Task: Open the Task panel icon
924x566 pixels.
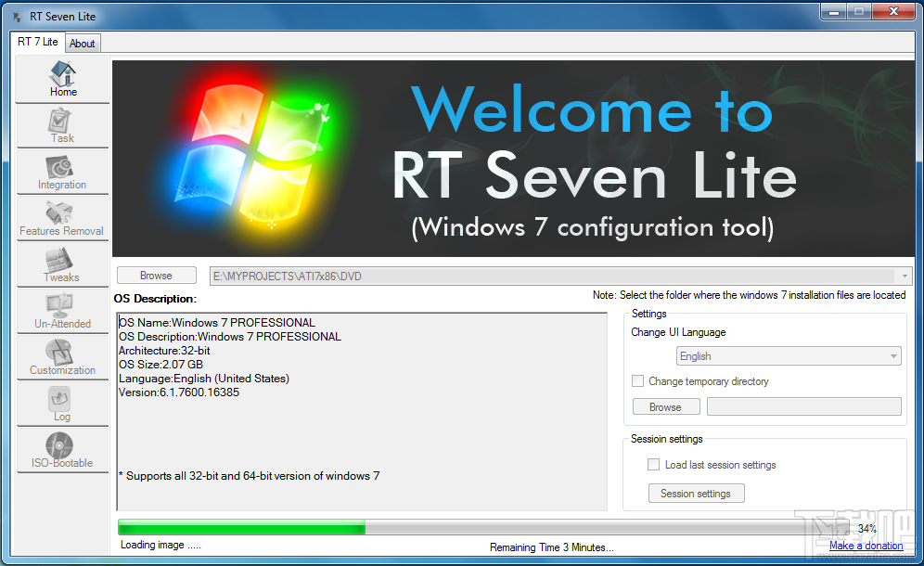Action: (x=61, y=124)
